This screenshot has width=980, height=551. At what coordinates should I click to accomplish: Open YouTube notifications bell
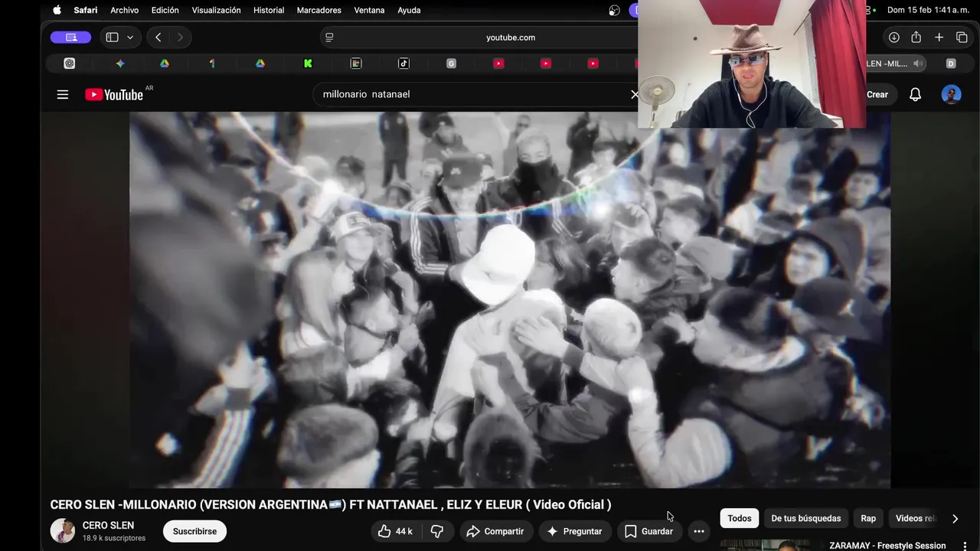click(x=915, y=94)
